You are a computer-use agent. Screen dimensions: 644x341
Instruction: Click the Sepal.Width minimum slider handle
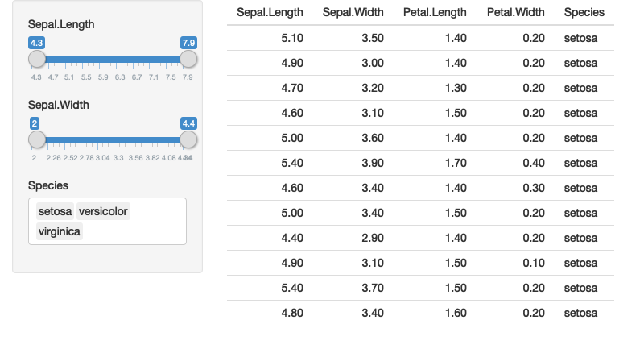point(37,139)
